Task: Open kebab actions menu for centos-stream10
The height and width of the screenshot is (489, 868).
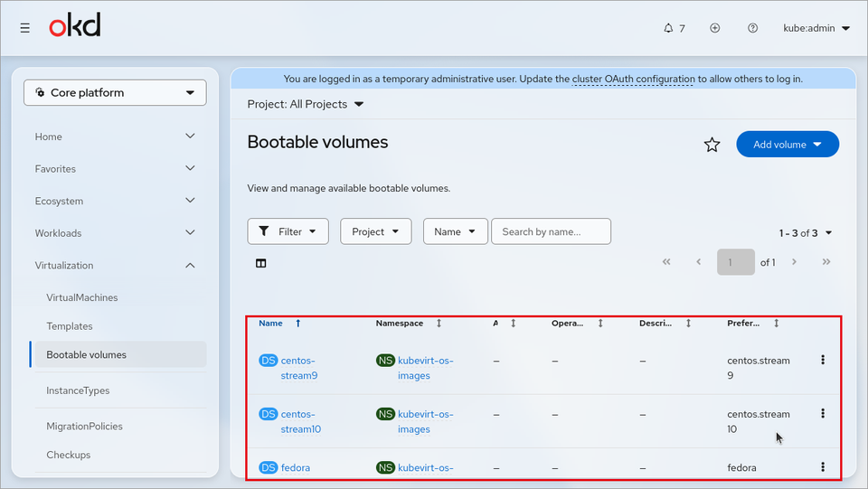Action: 823,413
